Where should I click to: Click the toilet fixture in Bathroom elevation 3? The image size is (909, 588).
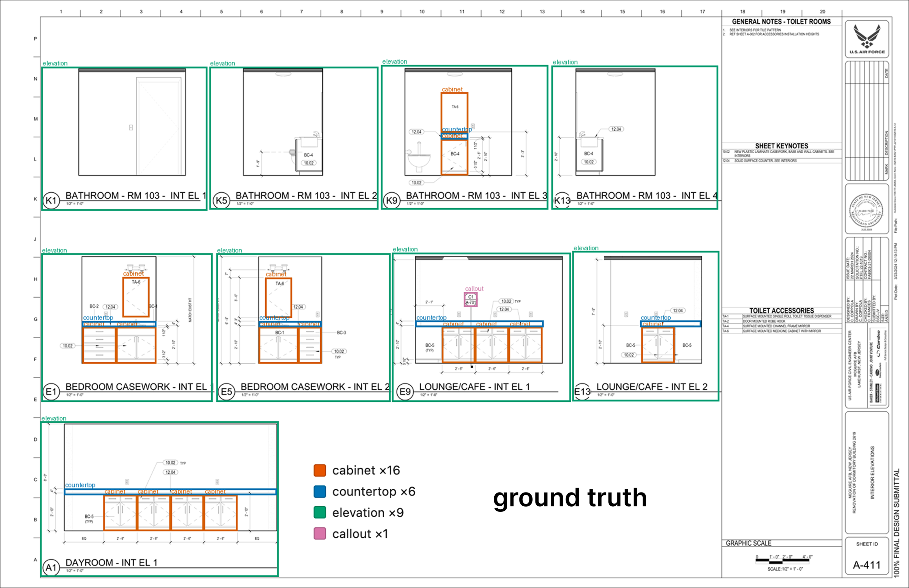pos(419,157)
